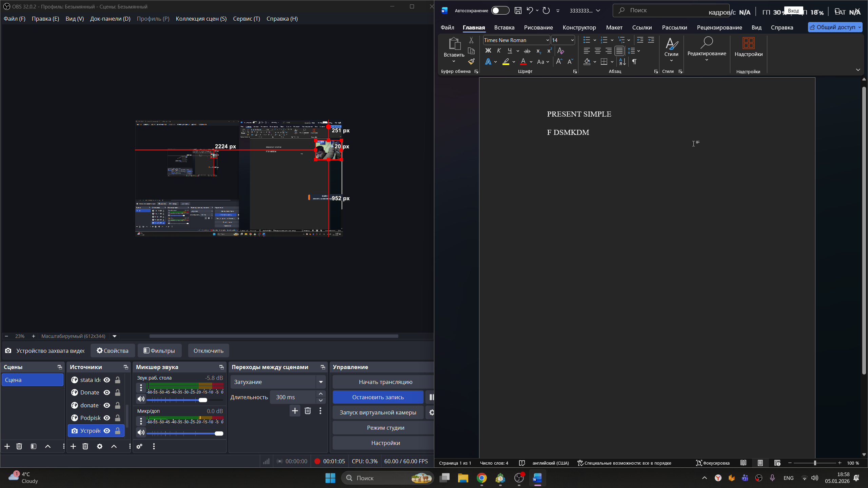Toggle paragraph marks pilcrow icon
Screen dimensions: 868x488
coord(634,62)
